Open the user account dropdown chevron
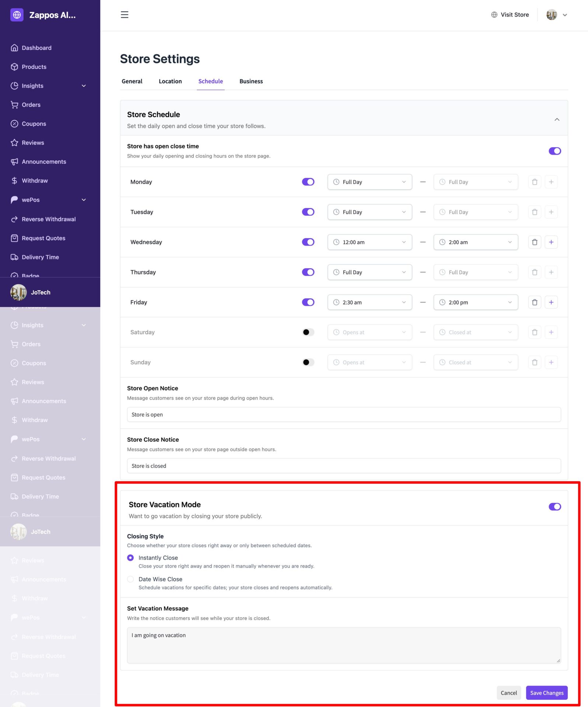Image resolution: width=588 pixels, height=707 pixels. tap(565, 15)
